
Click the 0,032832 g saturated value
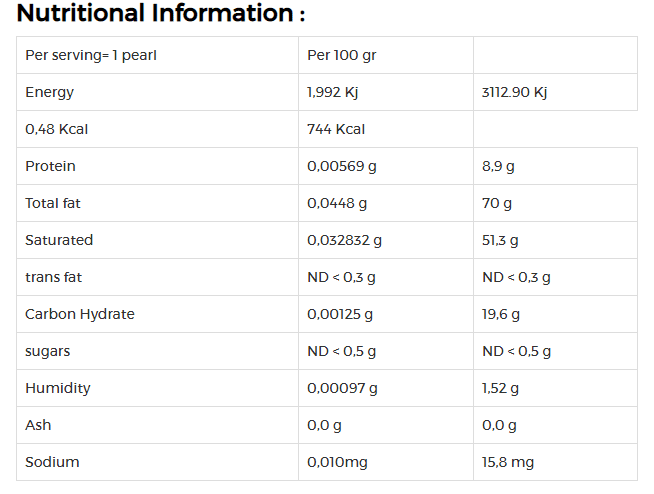(344, 240)
